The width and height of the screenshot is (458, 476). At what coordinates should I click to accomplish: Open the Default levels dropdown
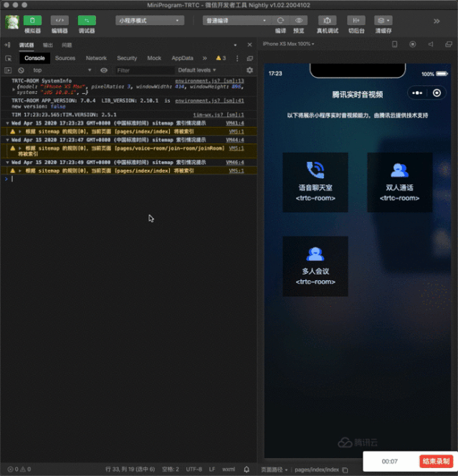point(197,70)
